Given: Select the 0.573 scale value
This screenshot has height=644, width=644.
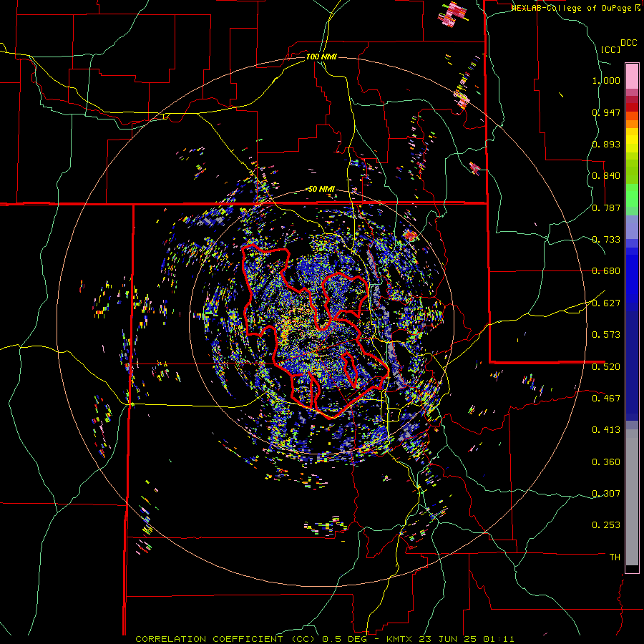Looking at the screenshot, I should [606, 335].
